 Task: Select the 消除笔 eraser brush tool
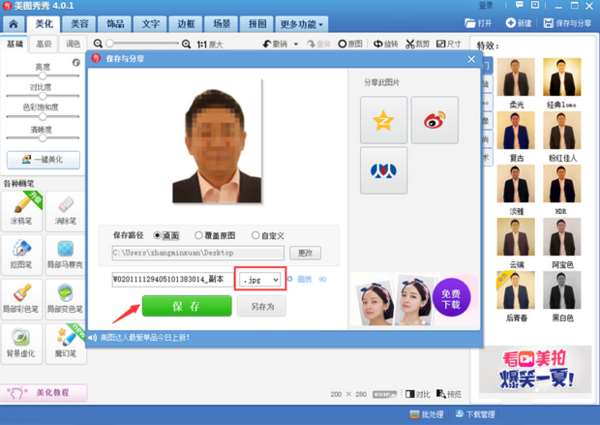coord(65,210)
